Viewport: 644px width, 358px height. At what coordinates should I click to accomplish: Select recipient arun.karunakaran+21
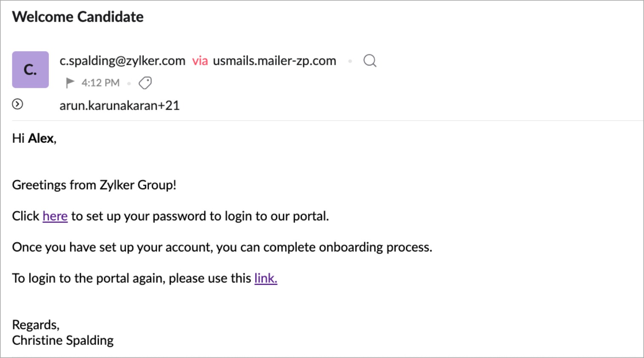(120, 106)
